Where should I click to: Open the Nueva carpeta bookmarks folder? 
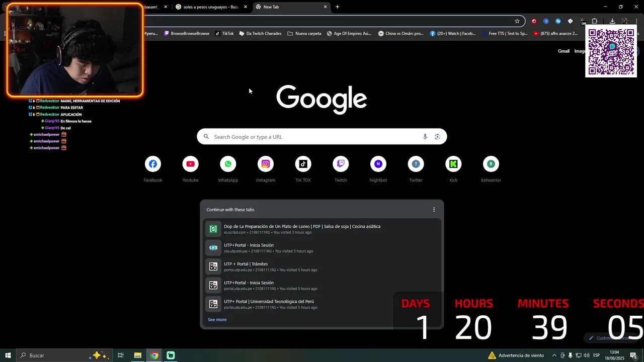click(x=304, y=34)
